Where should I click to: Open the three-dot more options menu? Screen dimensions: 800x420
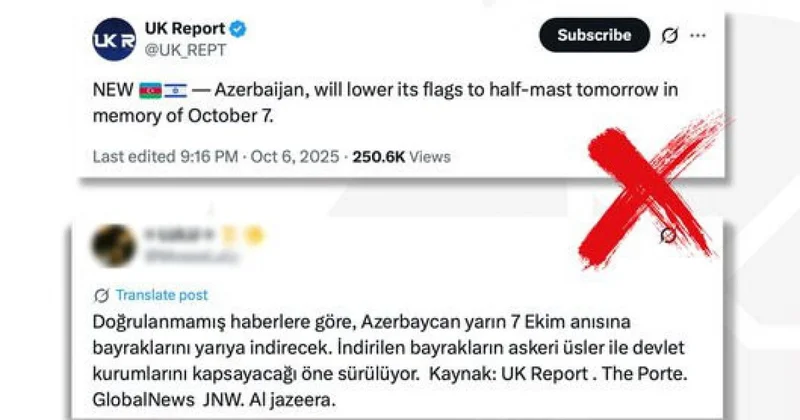(x=698, y=35)
